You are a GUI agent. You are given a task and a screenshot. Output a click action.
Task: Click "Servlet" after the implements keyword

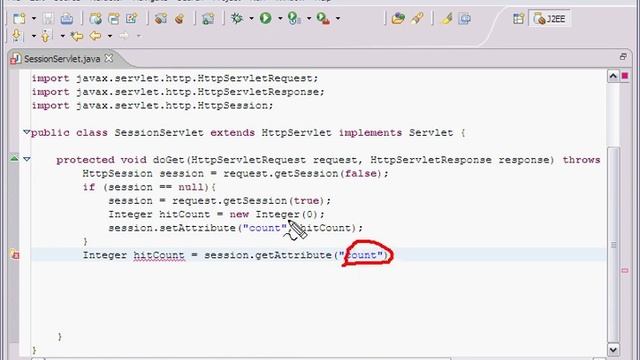(x=431, y=133)
